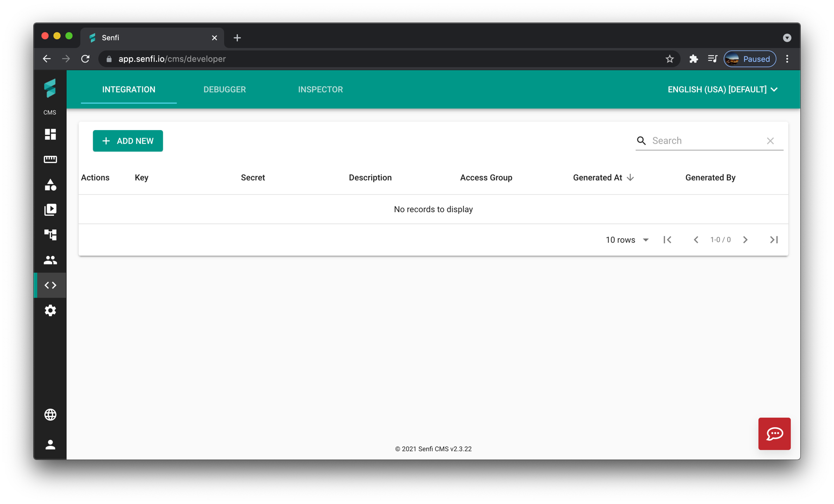Image resolution: width=834 pixels, height=504 pixels.
Task: Sort by Key column header
Action: pos(142,178)
